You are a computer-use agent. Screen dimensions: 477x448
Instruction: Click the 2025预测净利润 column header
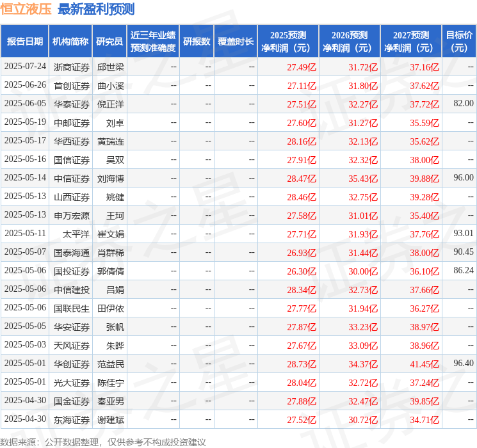click(x=288, y=42)
